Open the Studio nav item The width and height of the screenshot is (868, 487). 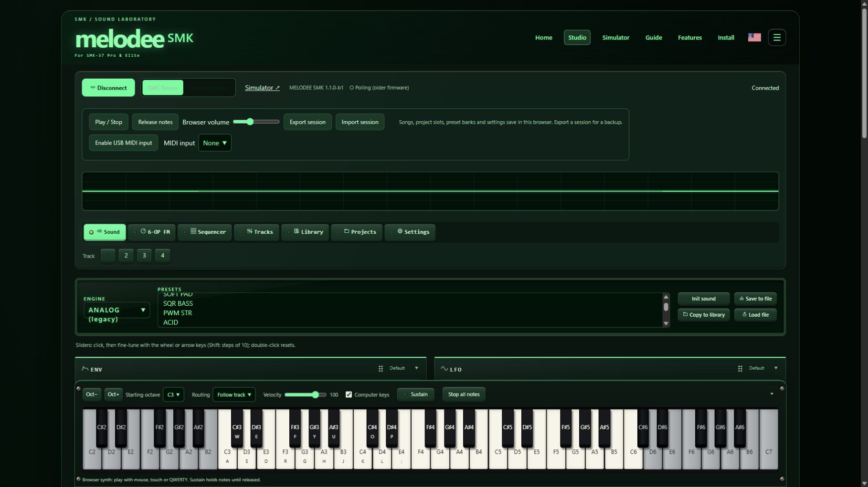577,38
